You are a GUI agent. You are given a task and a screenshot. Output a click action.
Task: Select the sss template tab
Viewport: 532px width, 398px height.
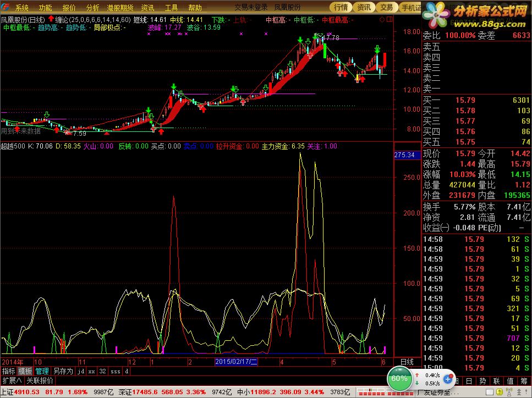[x=116, y=371]
